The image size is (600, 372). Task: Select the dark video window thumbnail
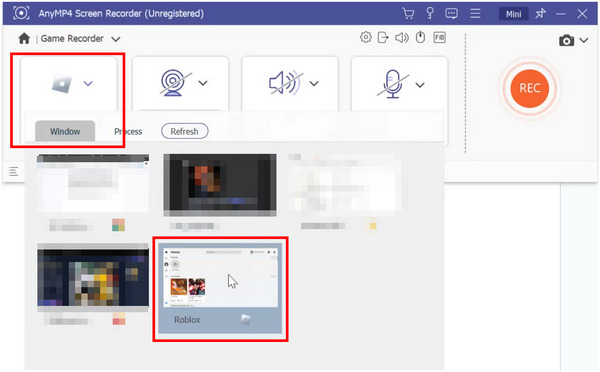pyautogui.click(x=220, y=185)
